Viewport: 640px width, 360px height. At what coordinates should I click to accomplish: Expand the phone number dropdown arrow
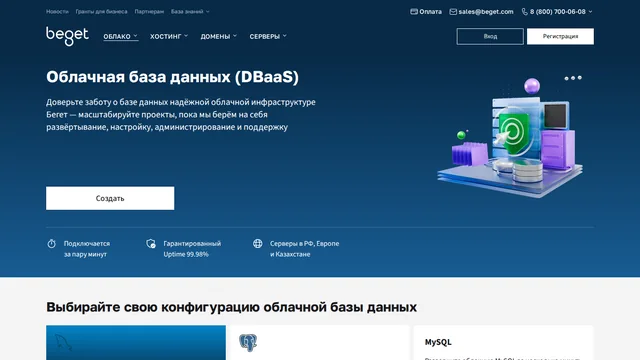point(590,12)
